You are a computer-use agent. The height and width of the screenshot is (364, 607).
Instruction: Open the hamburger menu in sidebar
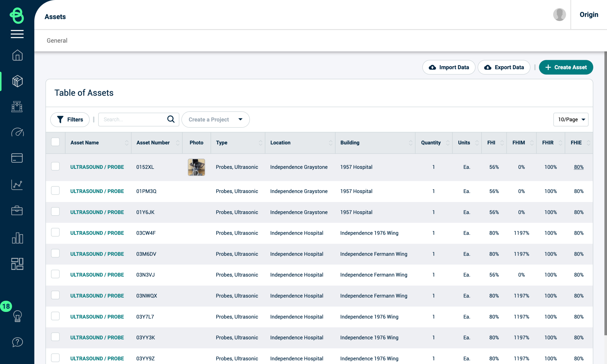(17, 34)
